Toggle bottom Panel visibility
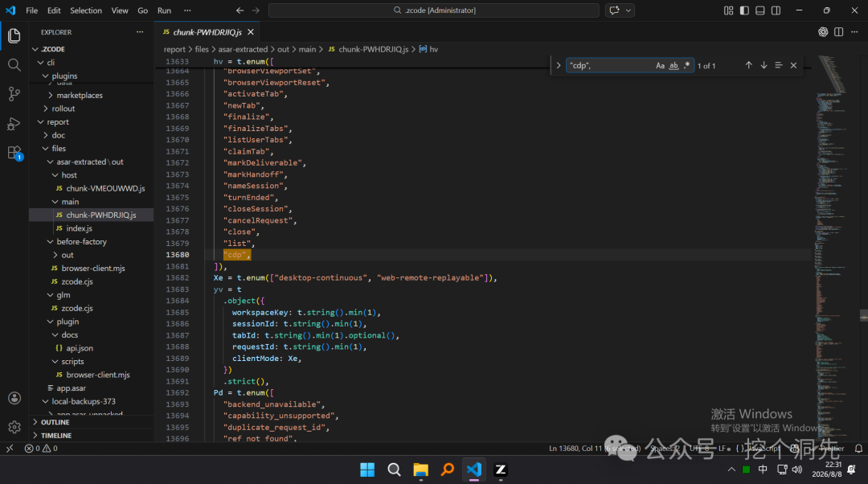The height and width of the screenshot is (484, 868). 760,10
